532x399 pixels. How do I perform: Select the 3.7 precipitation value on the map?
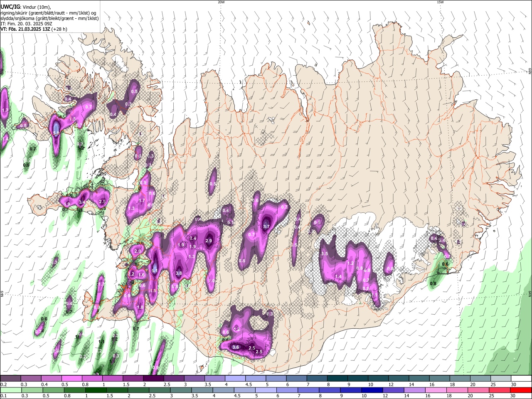tap(266, 227)
